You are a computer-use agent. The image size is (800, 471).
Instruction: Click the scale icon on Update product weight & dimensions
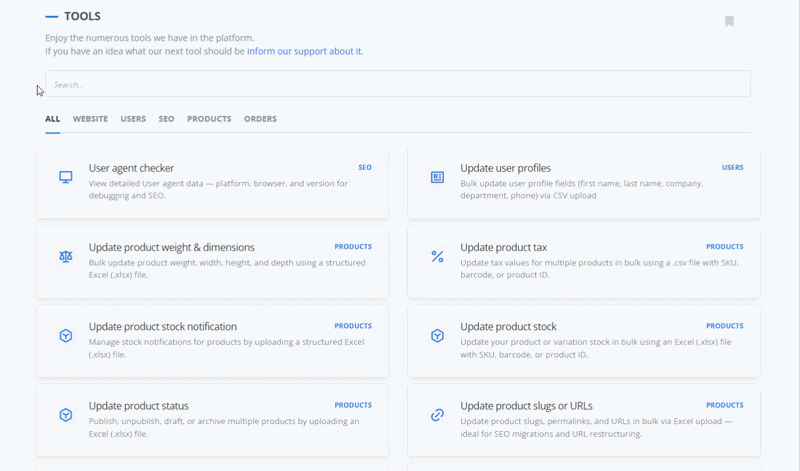point(66,256)
